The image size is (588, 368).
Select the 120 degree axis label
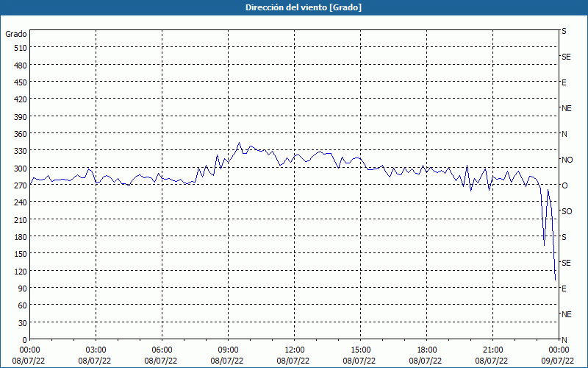(21, 272)
